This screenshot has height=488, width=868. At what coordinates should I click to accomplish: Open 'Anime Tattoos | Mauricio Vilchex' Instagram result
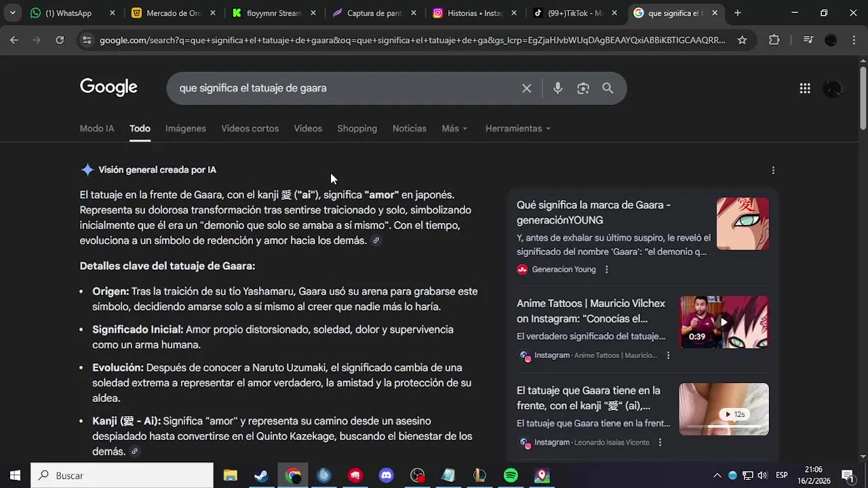point(591,311)
